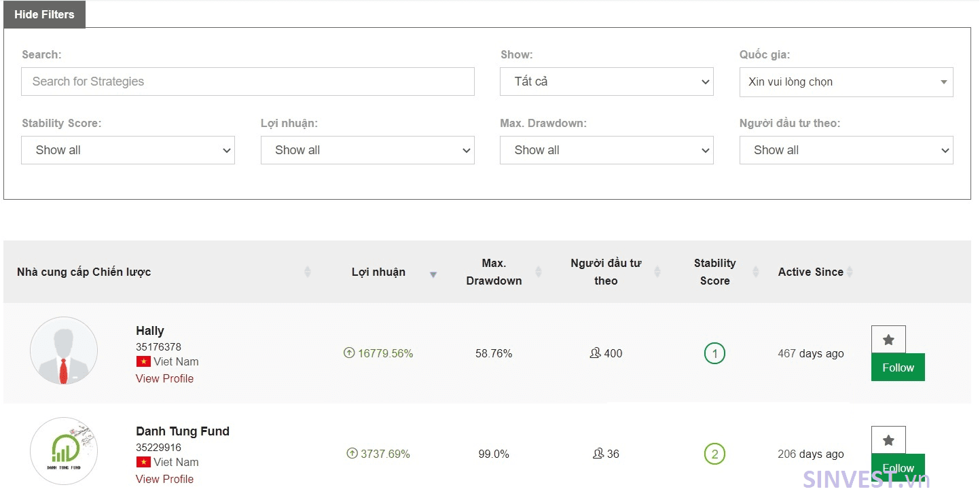Expand the Max. Drawdown filter dropdown
This screenshot has height=502, width=980.
606,150
